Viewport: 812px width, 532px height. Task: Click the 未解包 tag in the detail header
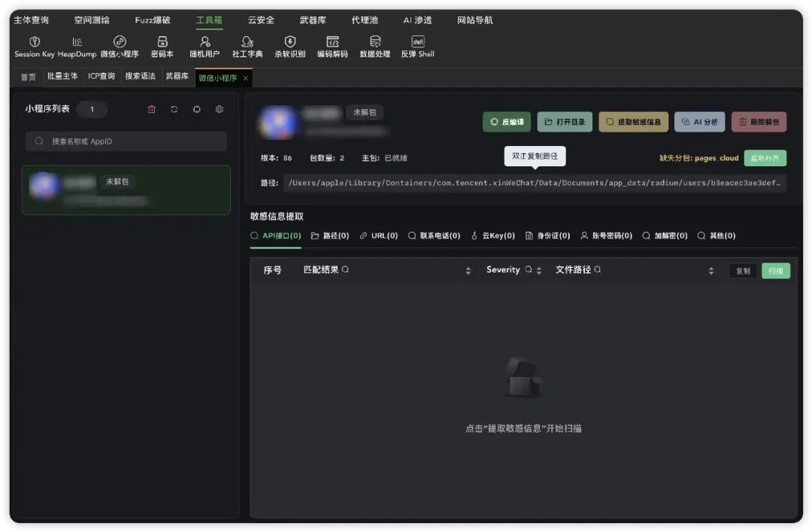[365, 113]
